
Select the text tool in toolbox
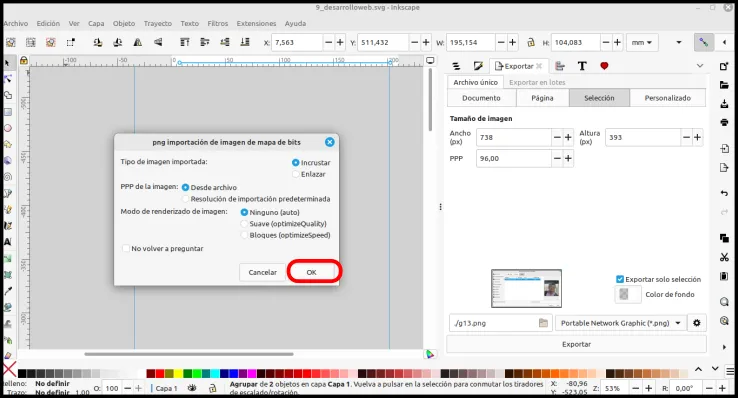[x=8, y=242]
